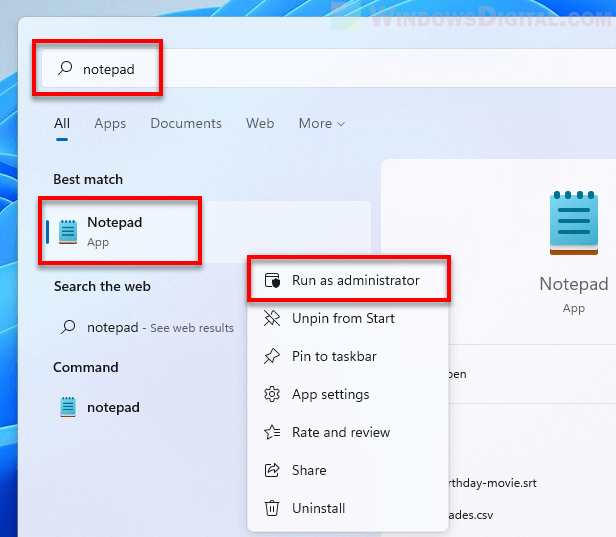This screenshot has height=537, width=616.
Task: Expand the More filter dropdown
Action: [x=322, y=123]
